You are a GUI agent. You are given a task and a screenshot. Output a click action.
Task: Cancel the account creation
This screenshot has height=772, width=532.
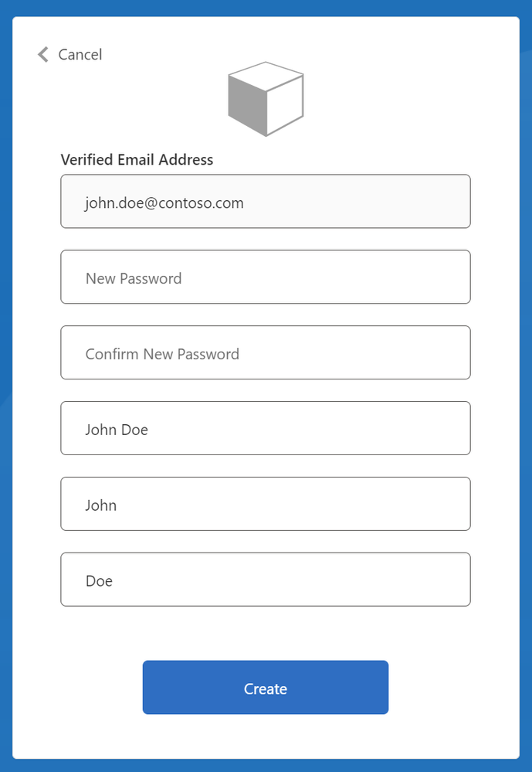(70, 55)
